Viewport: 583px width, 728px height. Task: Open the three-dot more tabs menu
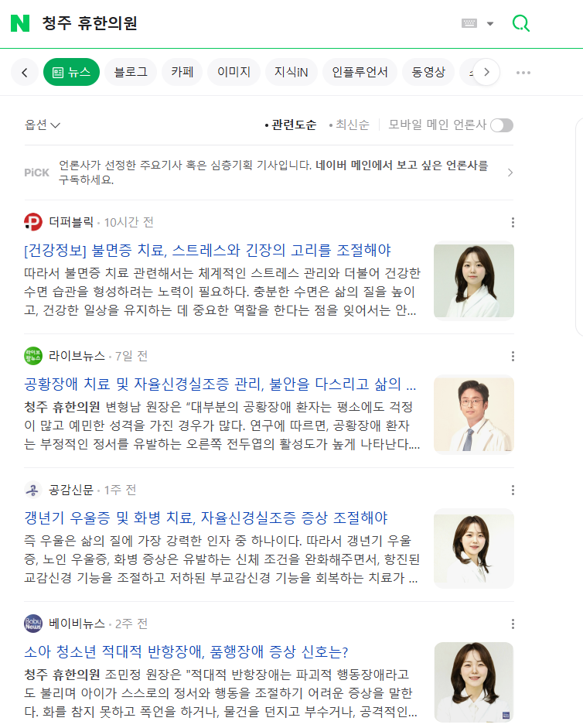pos(523,73)
